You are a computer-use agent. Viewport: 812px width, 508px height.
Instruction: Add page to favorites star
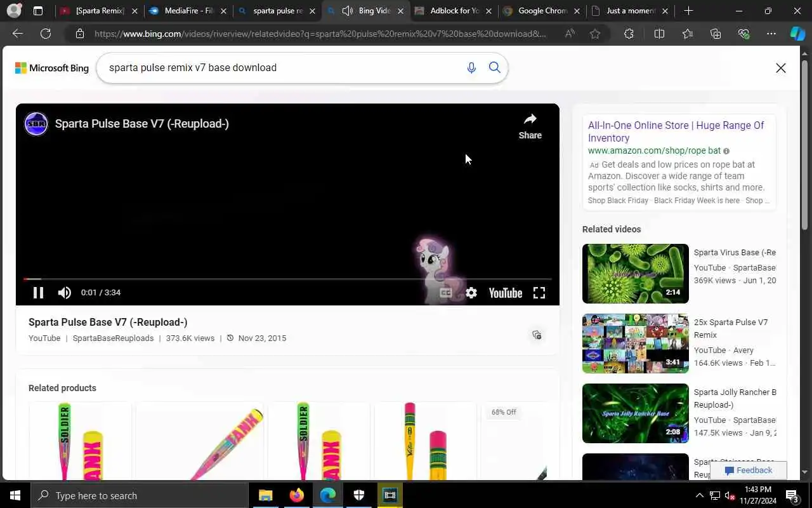(x=595, y=34)
